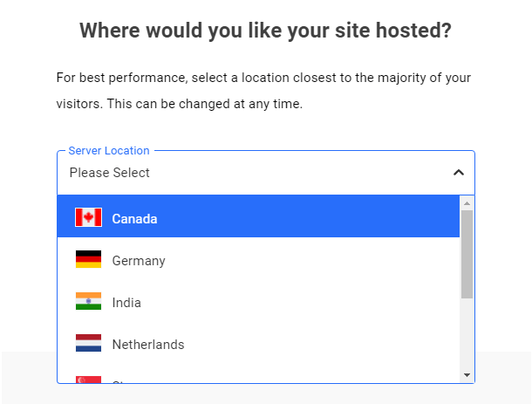Click the location list scrollbar thumb

[x=467, y=253]
